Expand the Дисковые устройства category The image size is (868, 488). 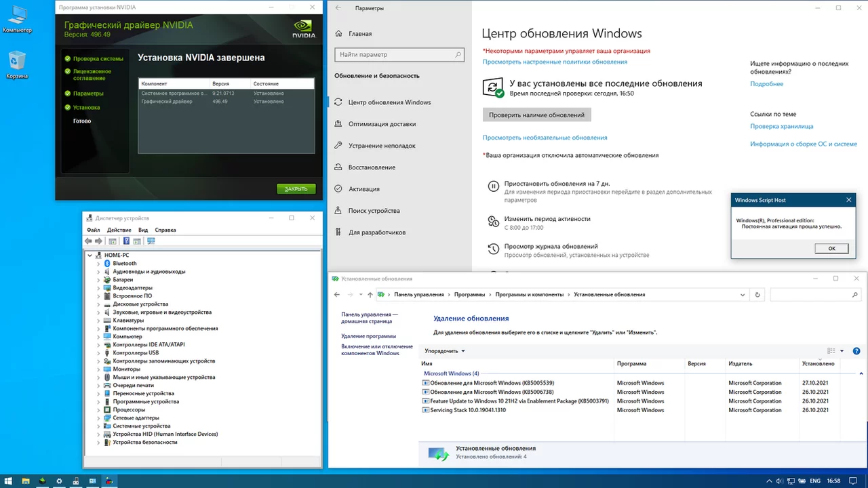point(98,304)
